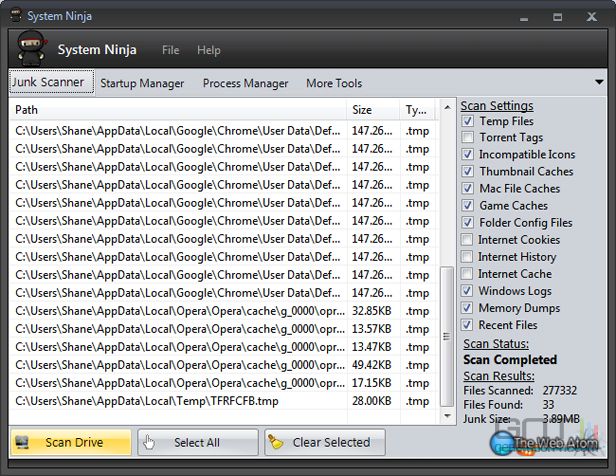Open the tab overflow dropdown arrow

(599, 82)
